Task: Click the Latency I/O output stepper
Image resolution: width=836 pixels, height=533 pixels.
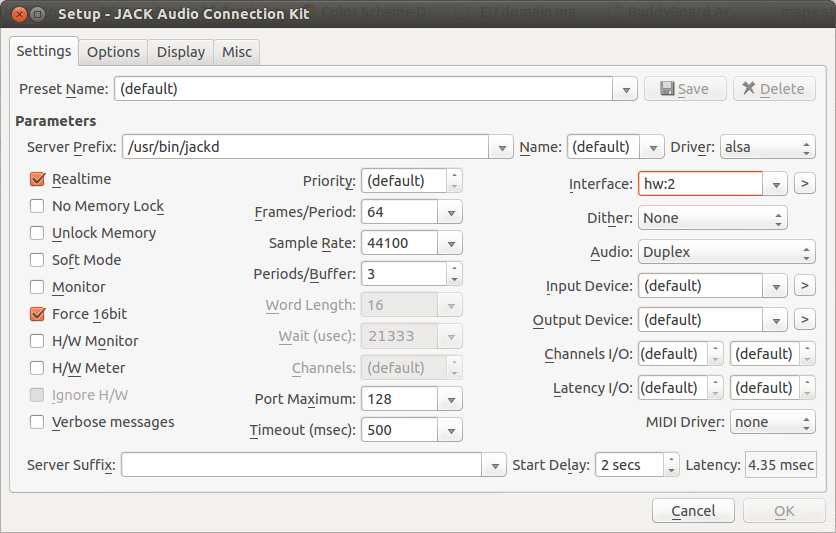Action: [x=808, y=388]
